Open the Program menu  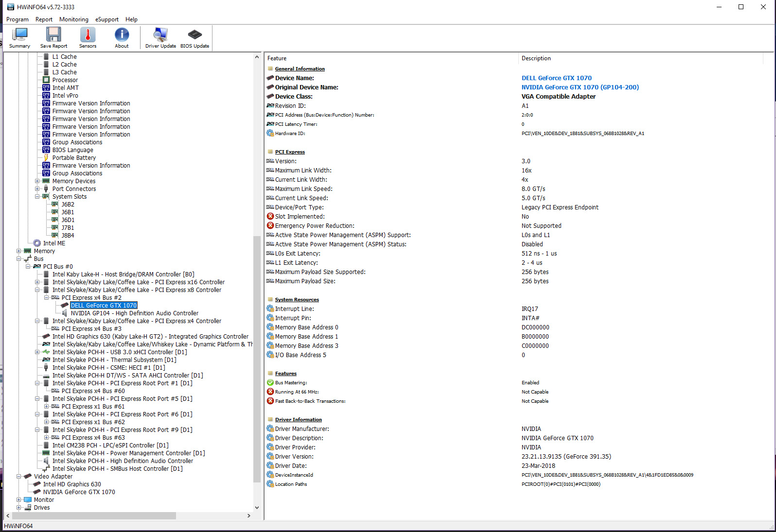click(18, 19)
